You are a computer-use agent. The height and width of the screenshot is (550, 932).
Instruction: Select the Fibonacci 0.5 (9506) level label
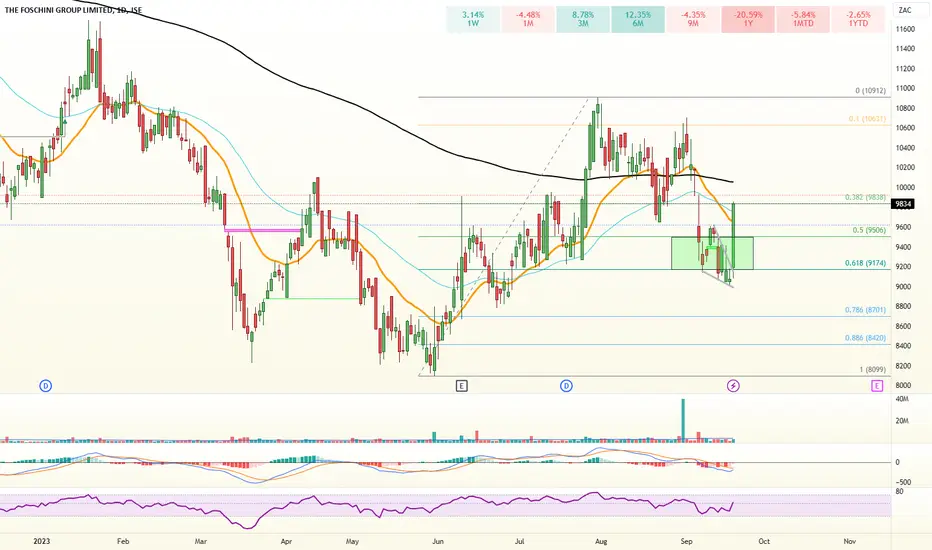[x=869, y=230]
